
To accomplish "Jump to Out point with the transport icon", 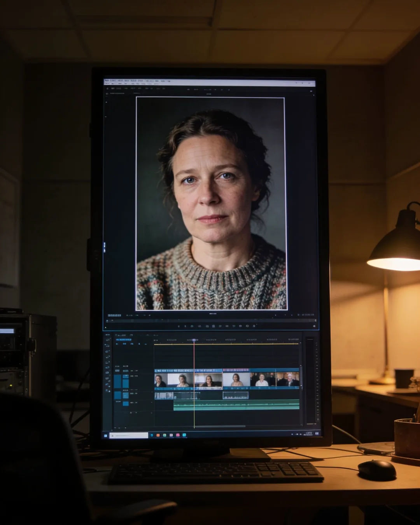I will point(227,326).
